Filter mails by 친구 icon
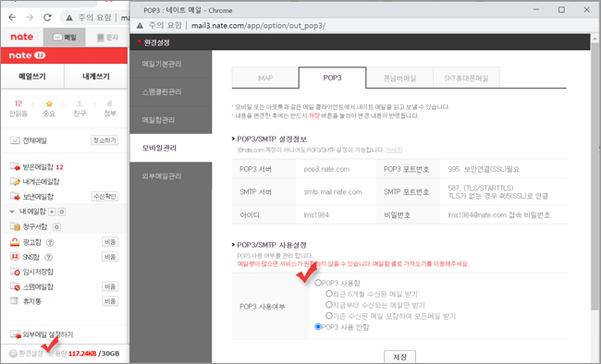Image resolution: width=601 pixels, height=364 pixels. click(80, 108)
